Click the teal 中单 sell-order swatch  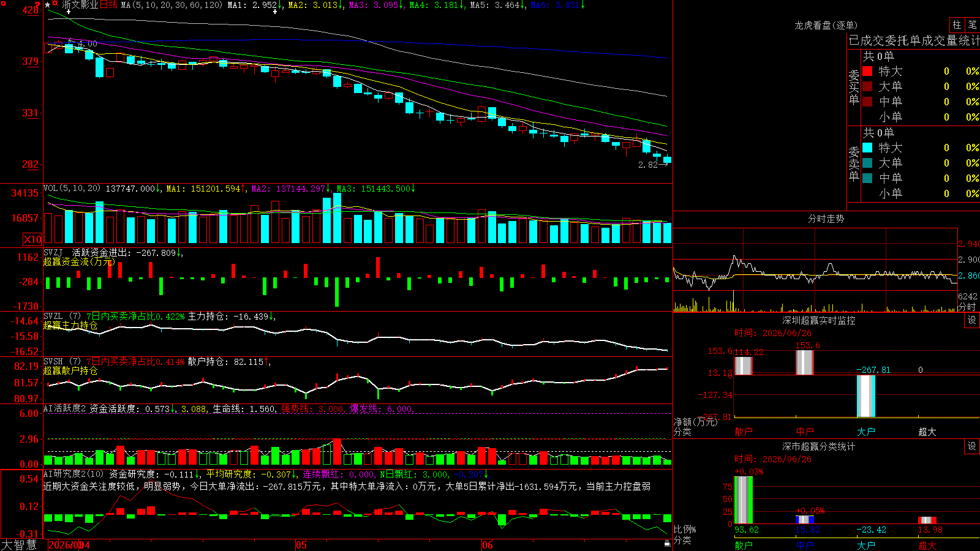[x=867, y=178]
